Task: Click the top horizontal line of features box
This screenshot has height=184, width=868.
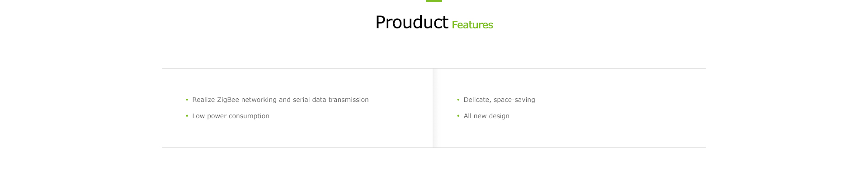Action: click(434, 69)
